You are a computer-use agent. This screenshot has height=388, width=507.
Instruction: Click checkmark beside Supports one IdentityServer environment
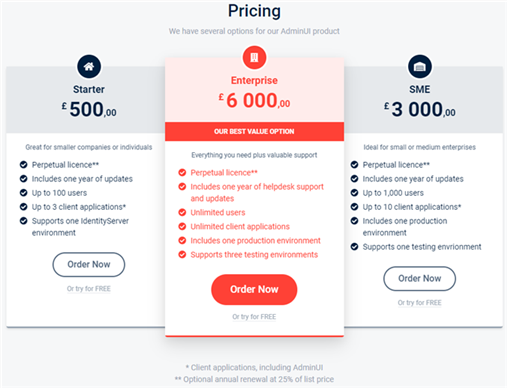point(23,221)
